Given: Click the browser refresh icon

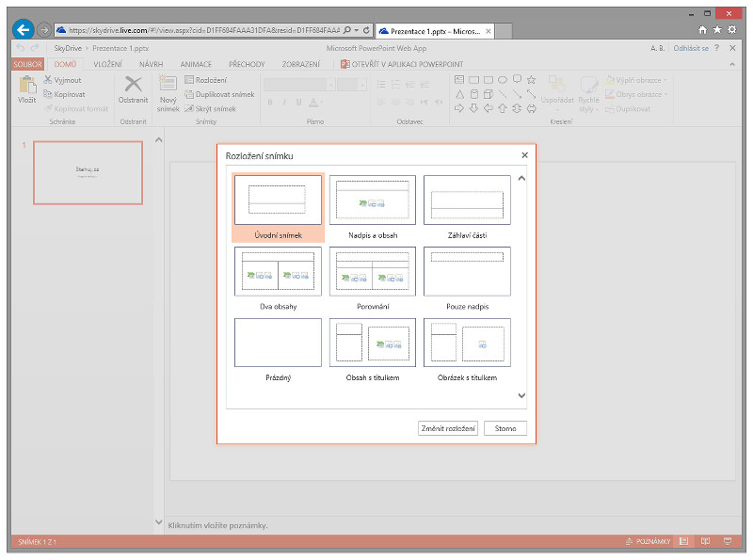Looking at the screenshot, I should click(x=366, y=30).
